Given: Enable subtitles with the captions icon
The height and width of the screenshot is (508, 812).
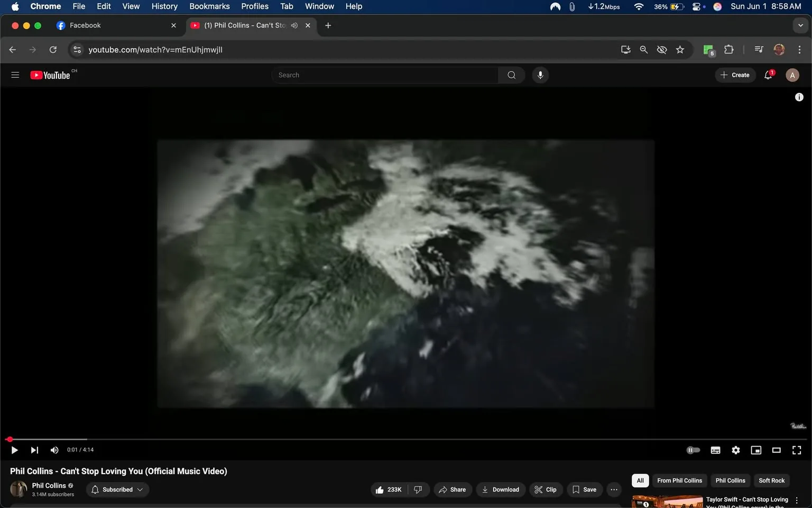Looking at the screenshot, I should pos(715,450).
